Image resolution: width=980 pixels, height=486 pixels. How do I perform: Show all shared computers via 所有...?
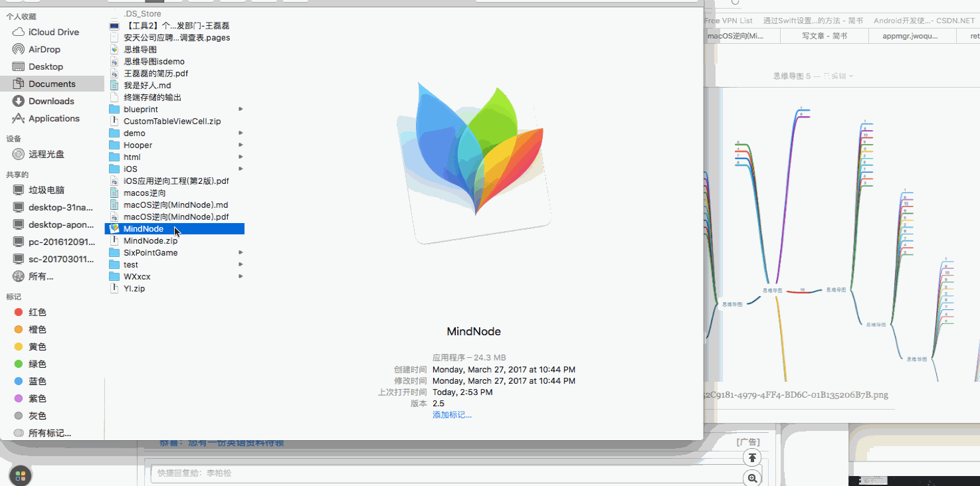coord(41,276)
